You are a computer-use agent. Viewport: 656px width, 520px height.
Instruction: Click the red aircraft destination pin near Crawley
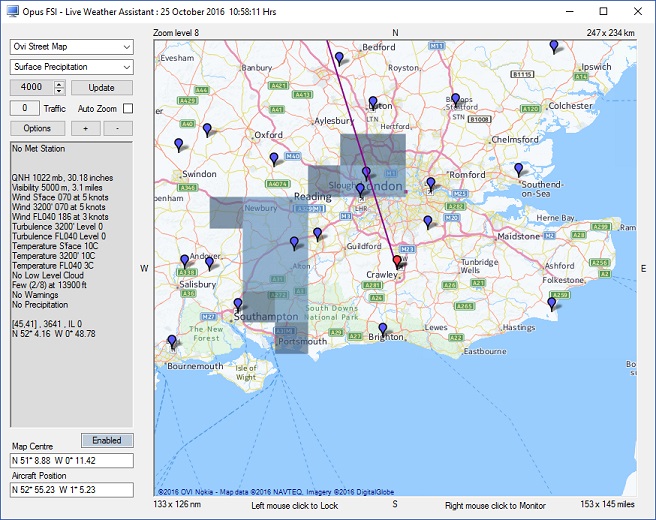[397, 261]
